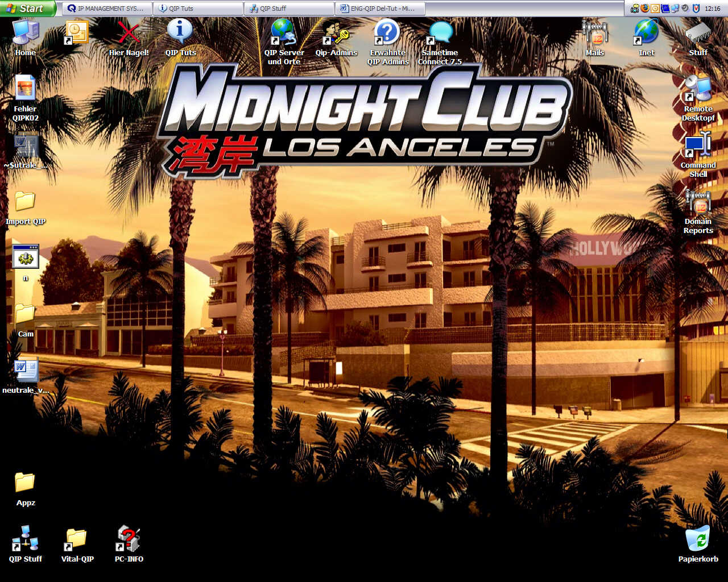Click the orange clock tray icon
728x582 pixels.
click(655, 8)
